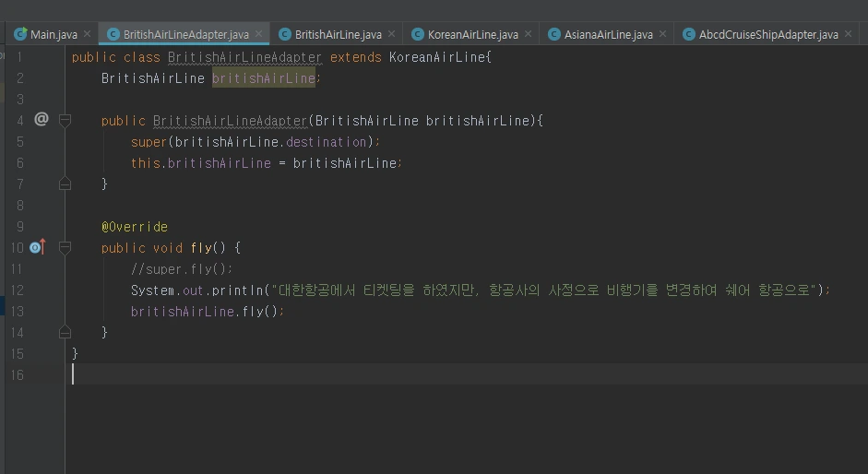Select the BritishAirLineAdapter.java tab
Image resolution: width=868 pixels, height=474 pixels.
(x=185, y=34)
